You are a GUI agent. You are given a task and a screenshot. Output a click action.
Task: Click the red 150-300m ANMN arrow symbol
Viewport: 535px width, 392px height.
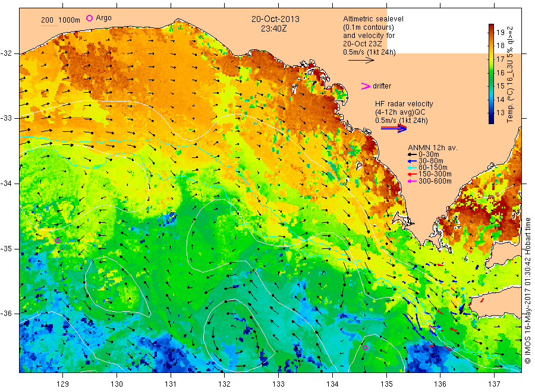412,174
